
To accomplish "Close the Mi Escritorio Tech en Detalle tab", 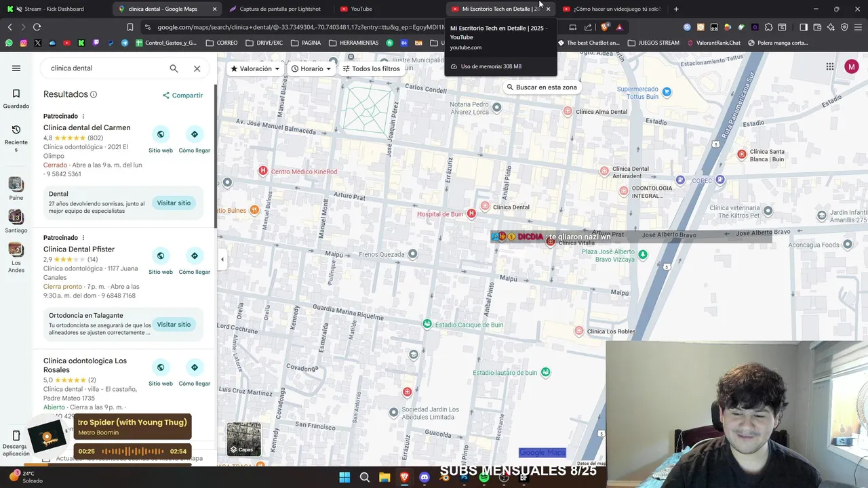I will pyautogui.click(x=548, y=9).
